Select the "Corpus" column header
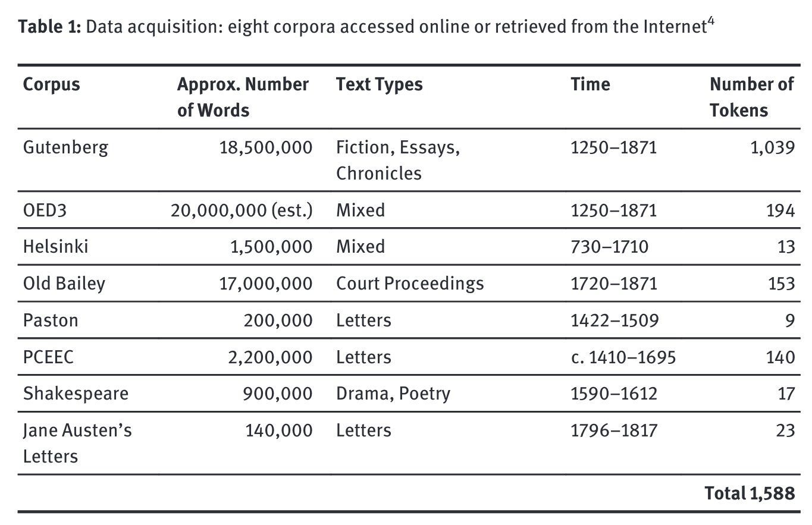The width and height of the screenshot is (812, 525). pyautogui.click(x=51, y=84)
